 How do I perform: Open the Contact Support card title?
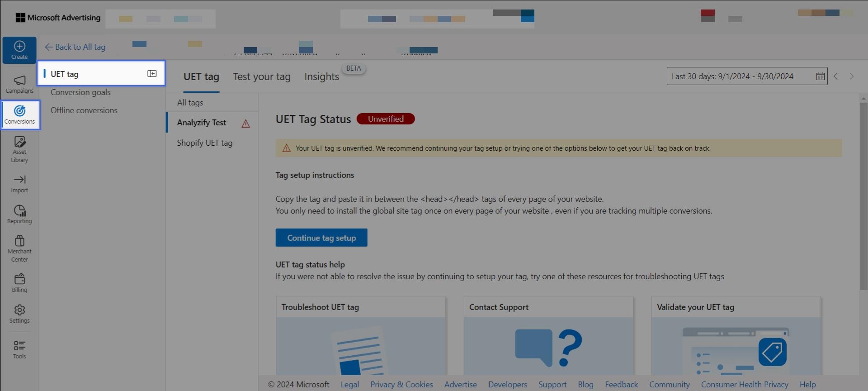499,307
